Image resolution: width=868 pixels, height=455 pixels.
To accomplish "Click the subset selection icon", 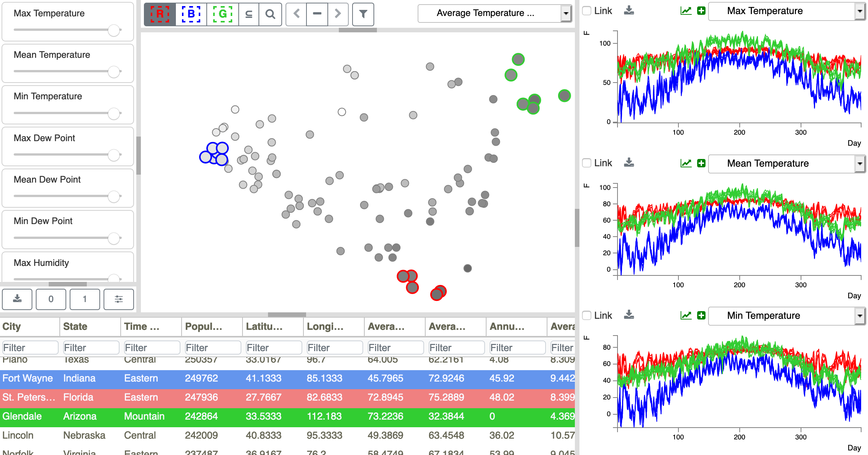I will click(x=249, y=14).
